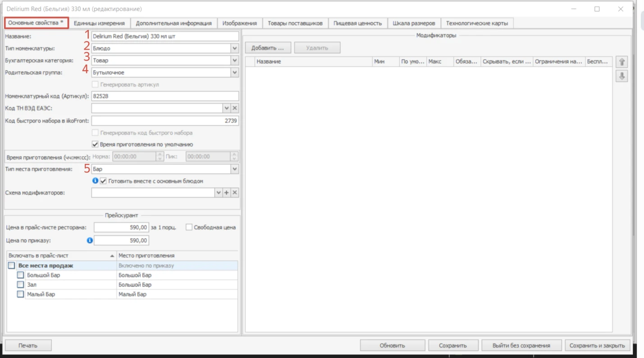Go to the Дополнительная информация tab

click(x=174, y=23)
